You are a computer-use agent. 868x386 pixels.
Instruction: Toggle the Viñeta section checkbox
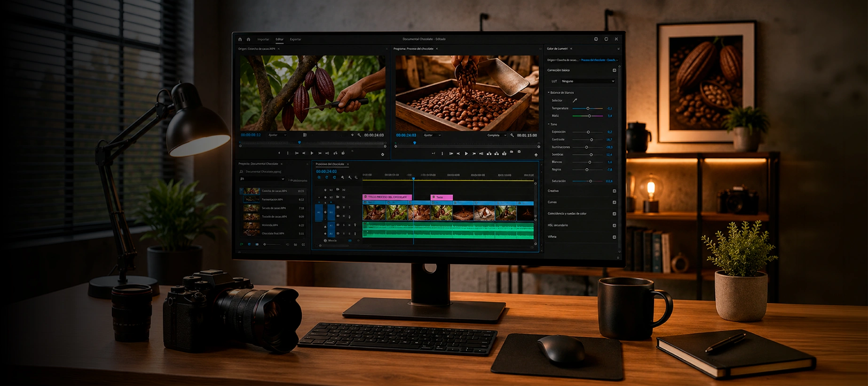pyautogui.click(x=614, y=237)
